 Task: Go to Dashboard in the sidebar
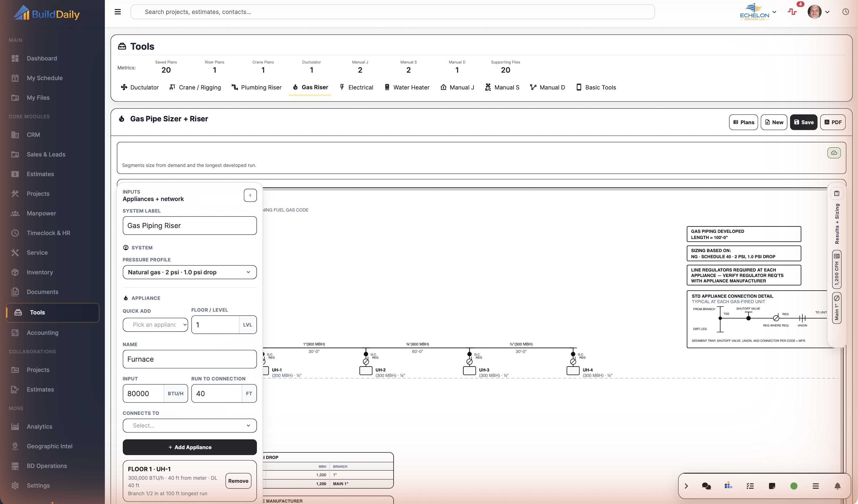tap(52, 58)
